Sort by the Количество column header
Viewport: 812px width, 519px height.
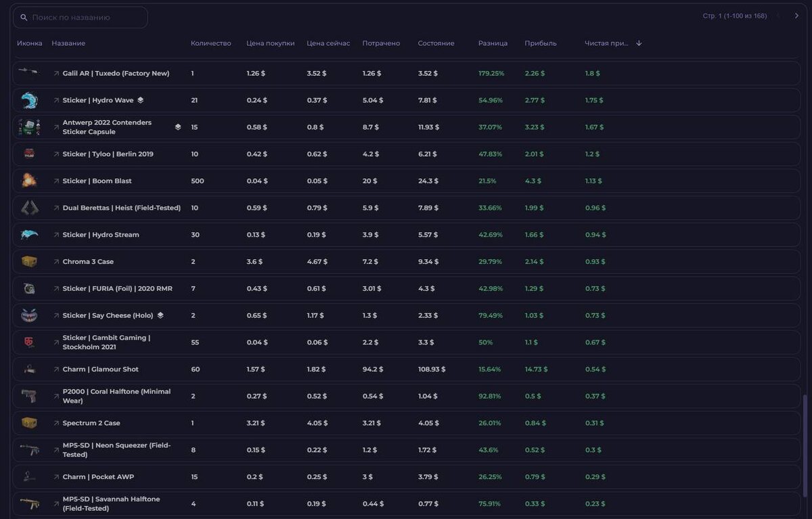210,43
